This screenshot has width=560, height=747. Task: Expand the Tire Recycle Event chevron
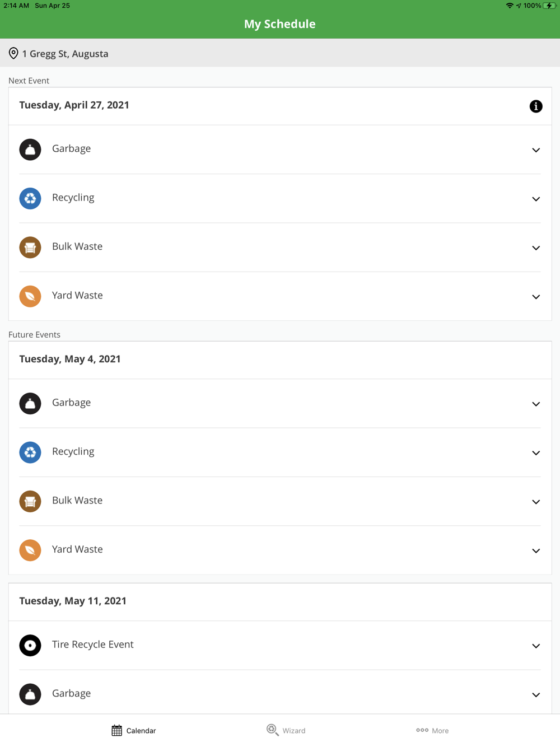[x=535, y=646]
